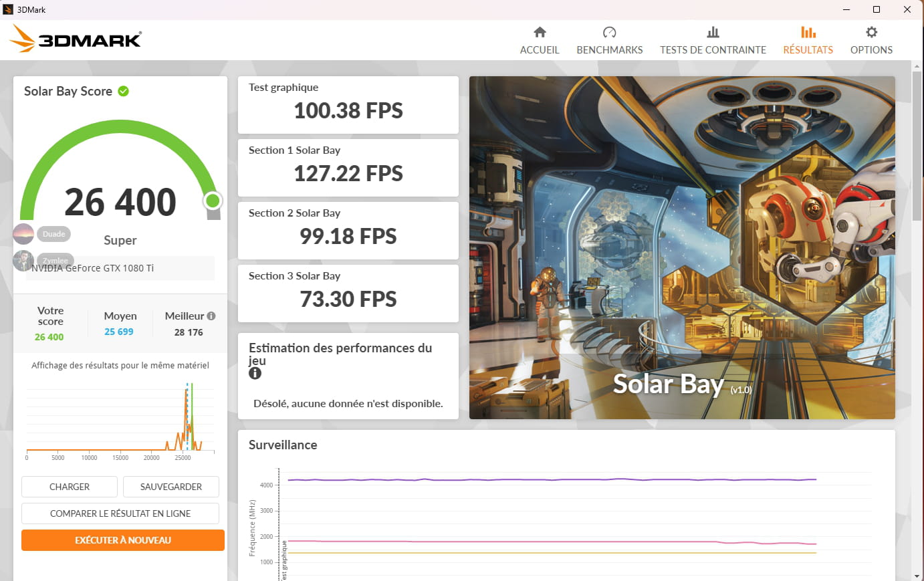Screen dimensions: 924x581
Task: Select the RÉSULTATS tab
Action: coord(808,40)
